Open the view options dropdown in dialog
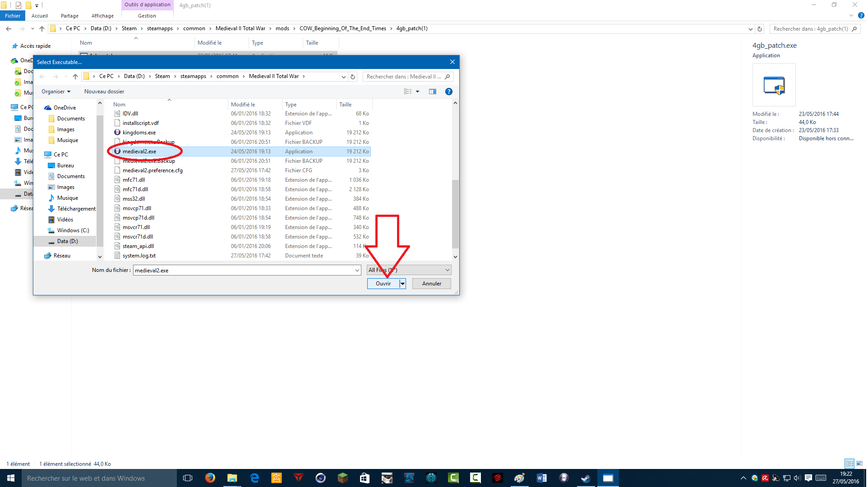 coord(418,92)
